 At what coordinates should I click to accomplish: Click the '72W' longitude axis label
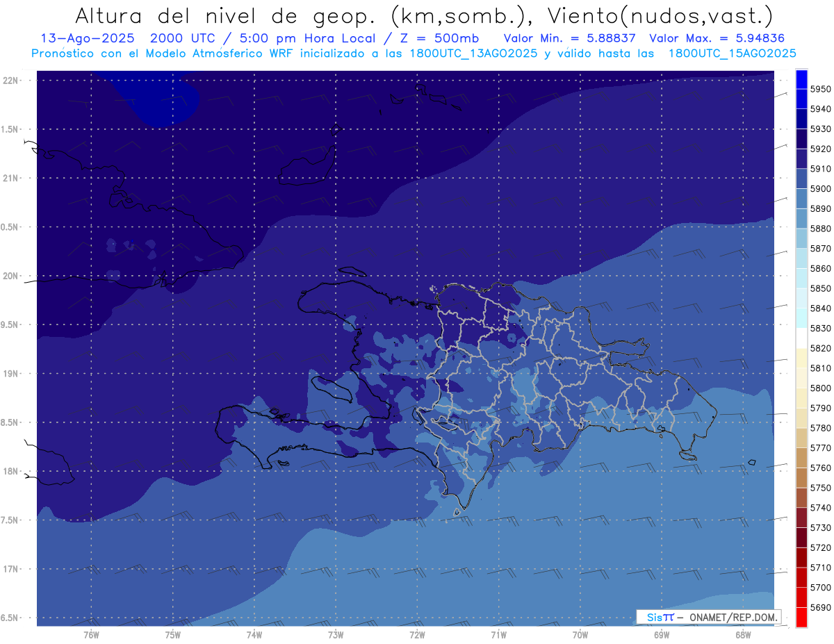(x=417, y=635)
